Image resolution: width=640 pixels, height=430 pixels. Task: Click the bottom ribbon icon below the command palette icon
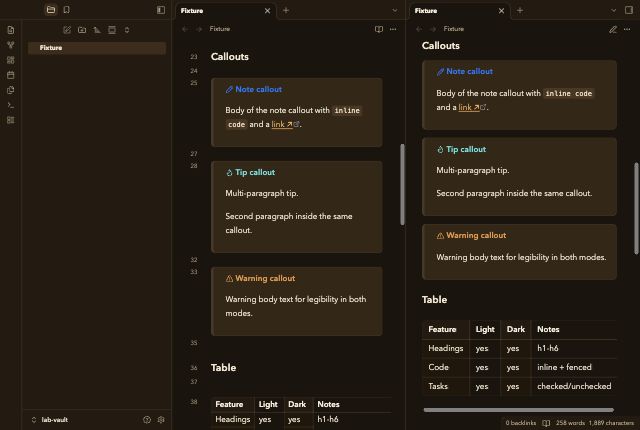(11, 120)
